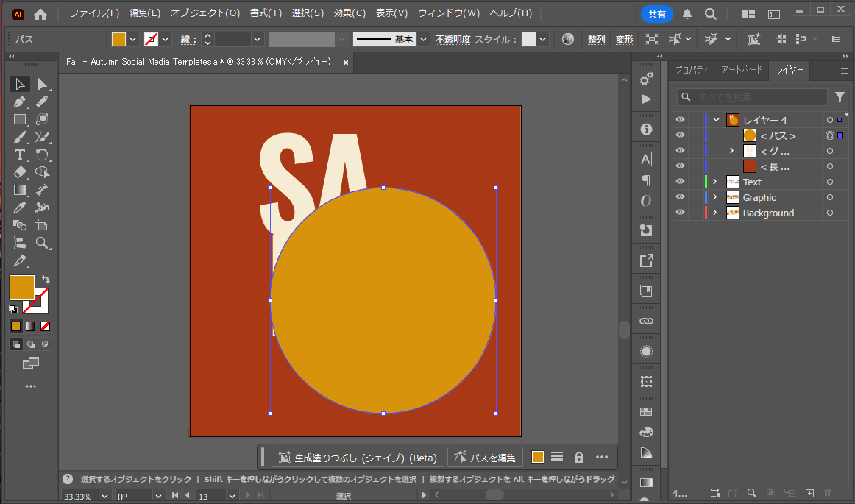Select the Artboard tool
Viewport: 855px width, 504px height.
point(42,224)
